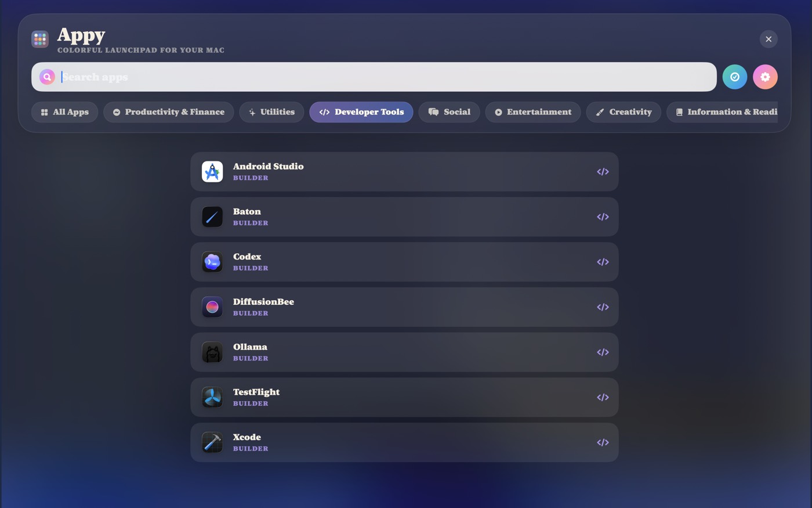
Task: Launch the Ollama llama icon
Action: pyautogui.click(x=212, y=352)
